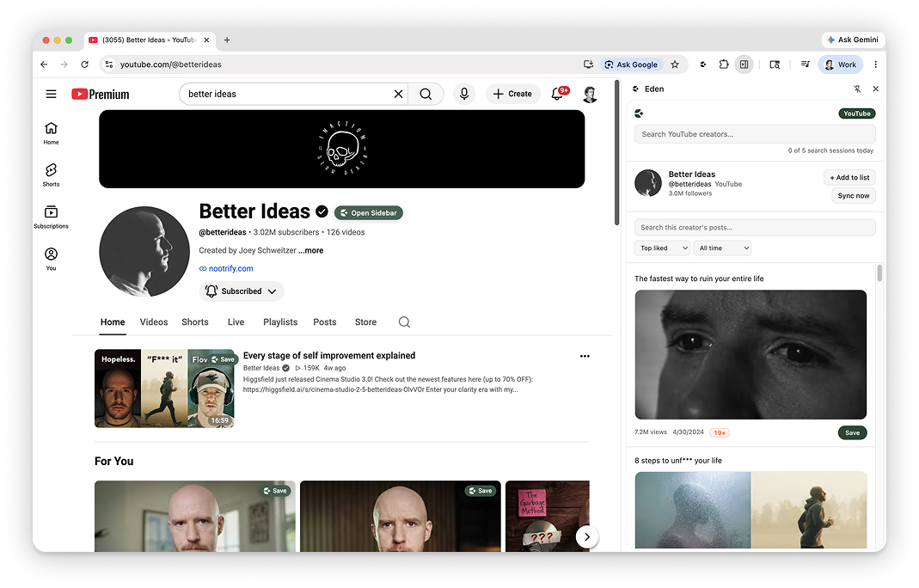The image size is (919, 588).
Task: Open the Live tab
Action: click(236, 322)
